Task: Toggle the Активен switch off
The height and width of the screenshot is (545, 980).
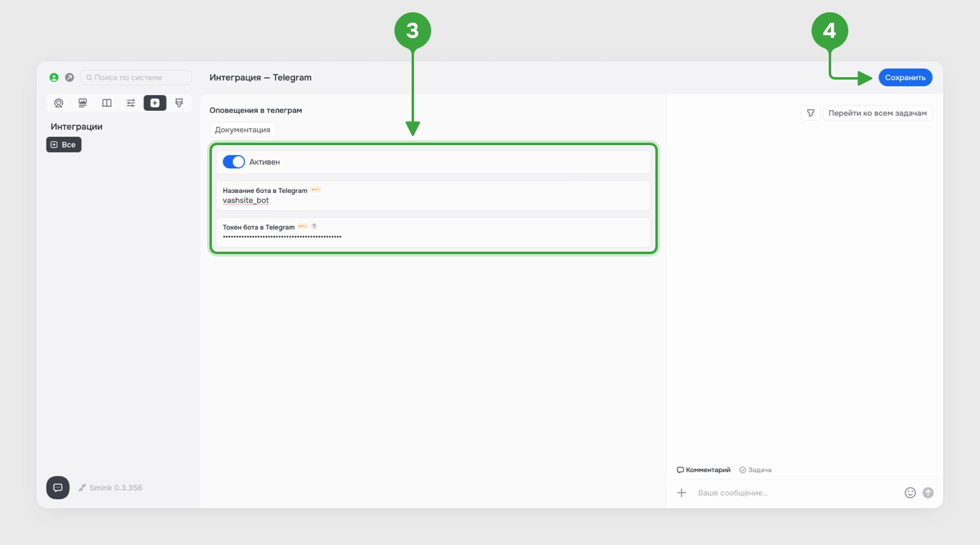Action: (x=233, y=162)
